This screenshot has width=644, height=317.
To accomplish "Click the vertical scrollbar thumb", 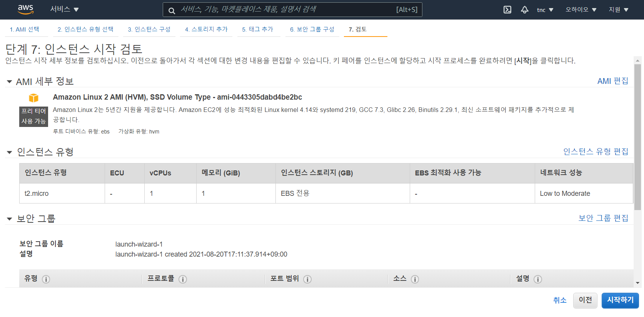I will click(x=637, y=137).
